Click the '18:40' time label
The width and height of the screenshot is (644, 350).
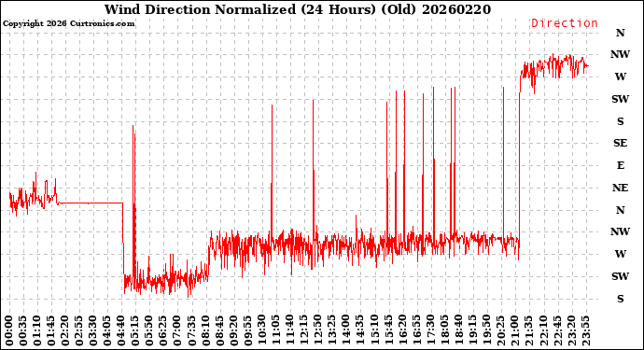point(459,331)
